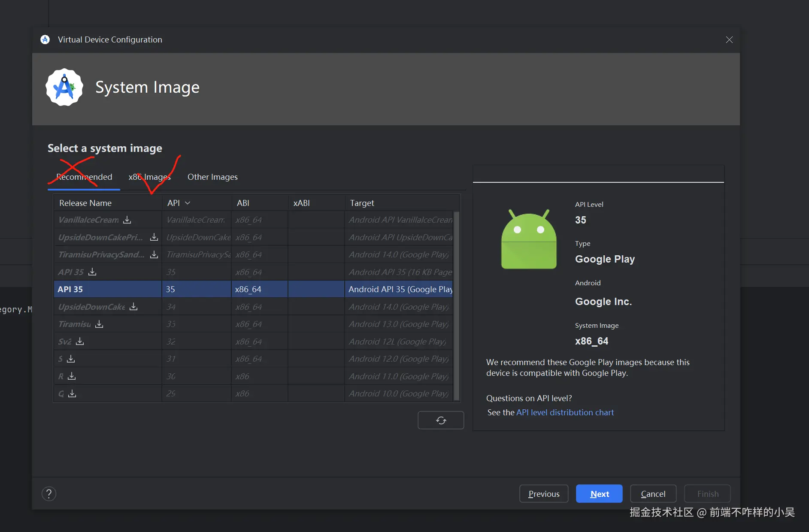Sort by the API column dropdown arrow

click(x=188, y=203)
